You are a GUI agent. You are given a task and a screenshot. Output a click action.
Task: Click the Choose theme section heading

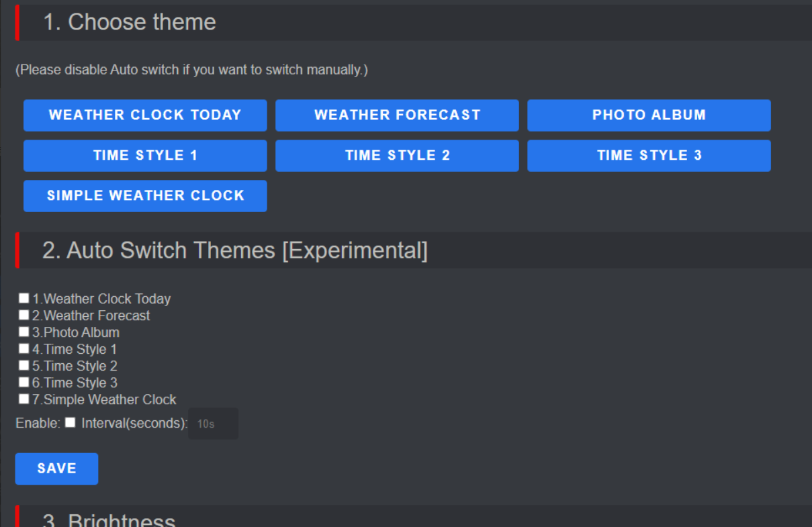click(x=130, y=22)
